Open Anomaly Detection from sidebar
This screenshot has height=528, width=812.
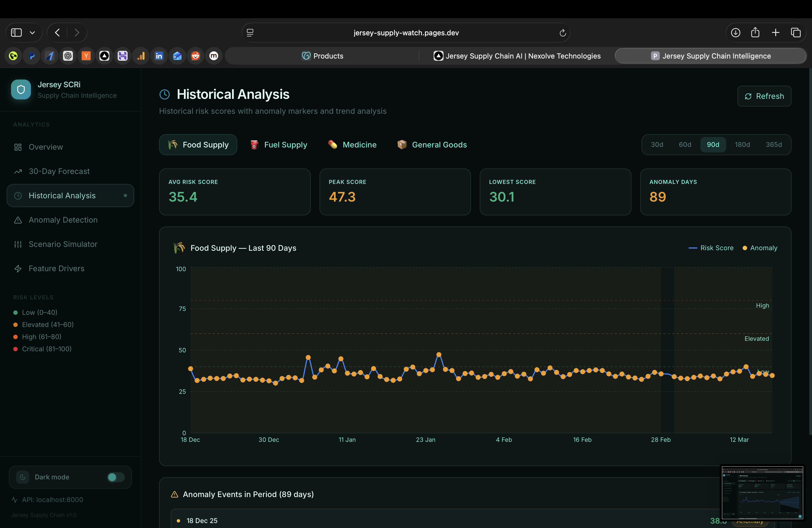click(63, 220)
